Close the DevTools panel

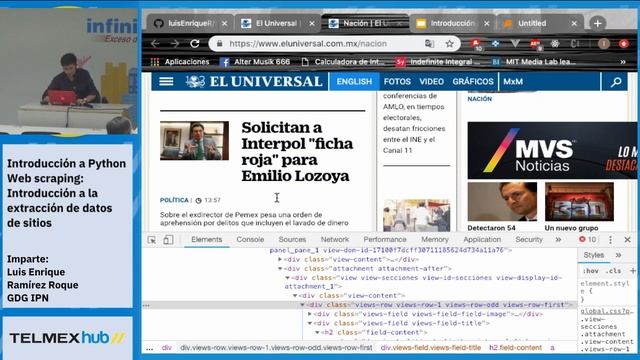coord(627,240)
